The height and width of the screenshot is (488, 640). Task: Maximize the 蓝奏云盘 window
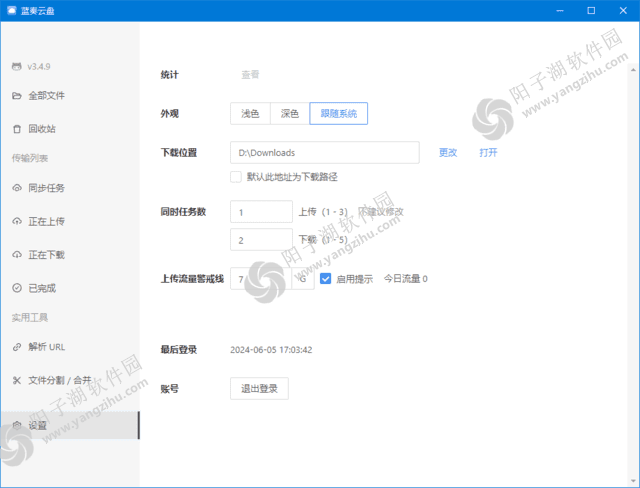point(591,11)
